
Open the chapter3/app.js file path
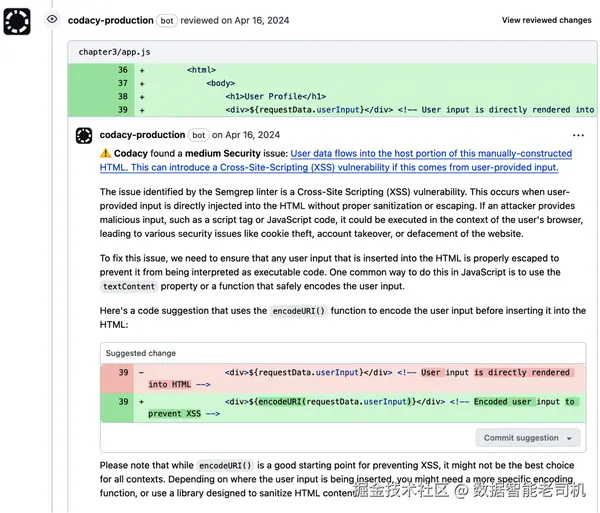[114, 52]
